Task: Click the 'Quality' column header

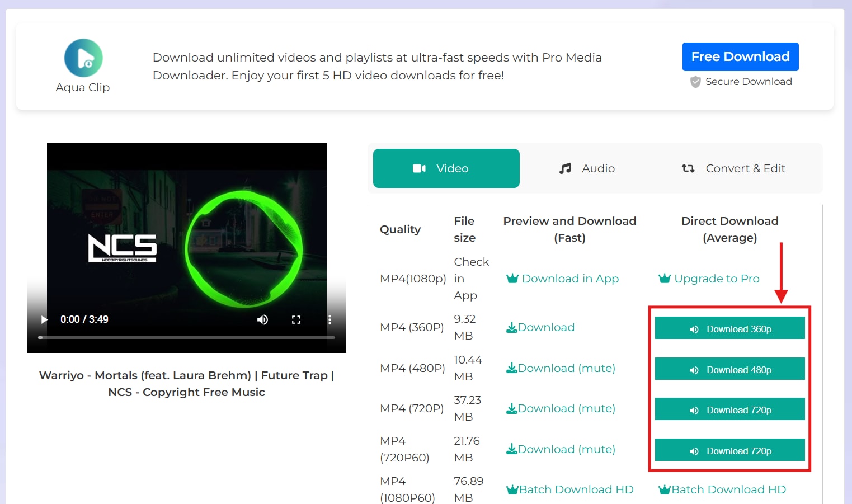Action: (401, 229)
